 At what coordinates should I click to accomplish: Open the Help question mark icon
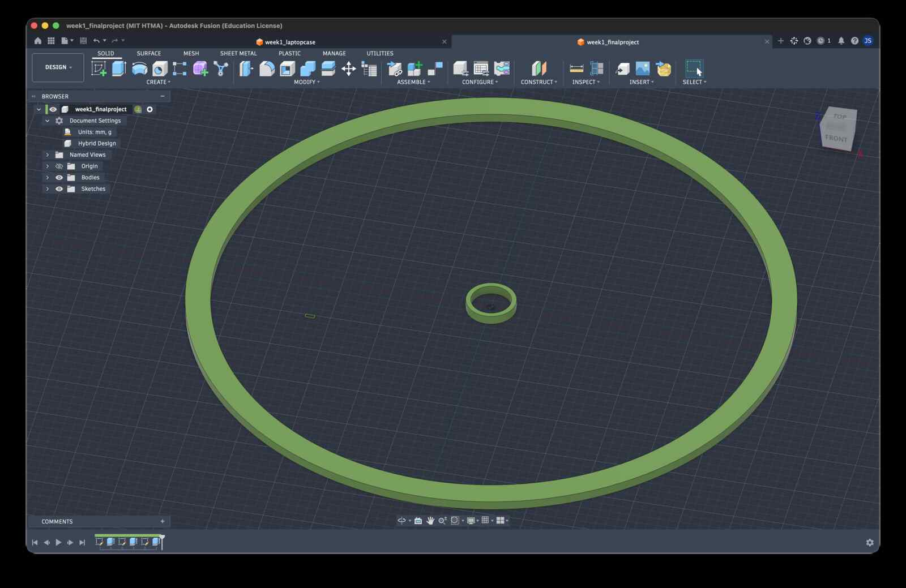tap(854, 41)
